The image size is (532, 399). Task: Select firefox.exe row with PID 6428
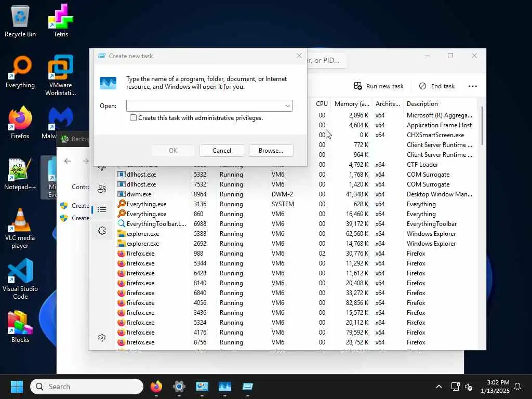click(x=295, y=273)
